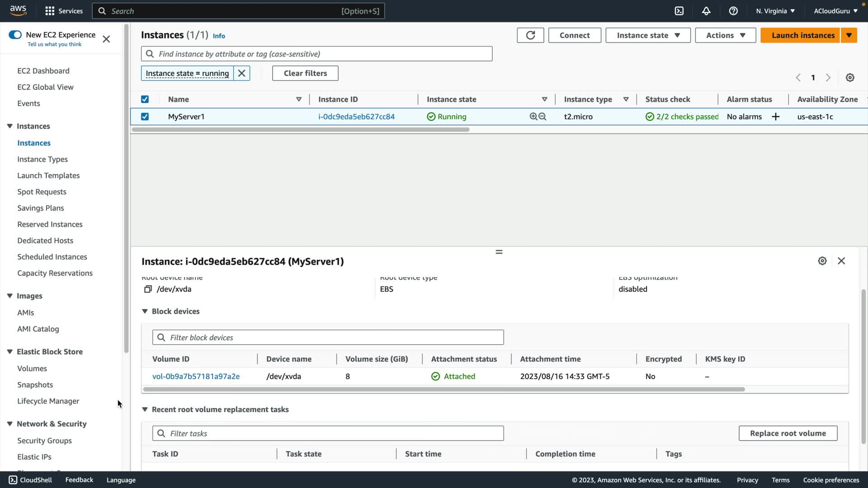The image size is (868, 488).
Task: Click the Replace root volume button
Action: (x=788, y=433)
